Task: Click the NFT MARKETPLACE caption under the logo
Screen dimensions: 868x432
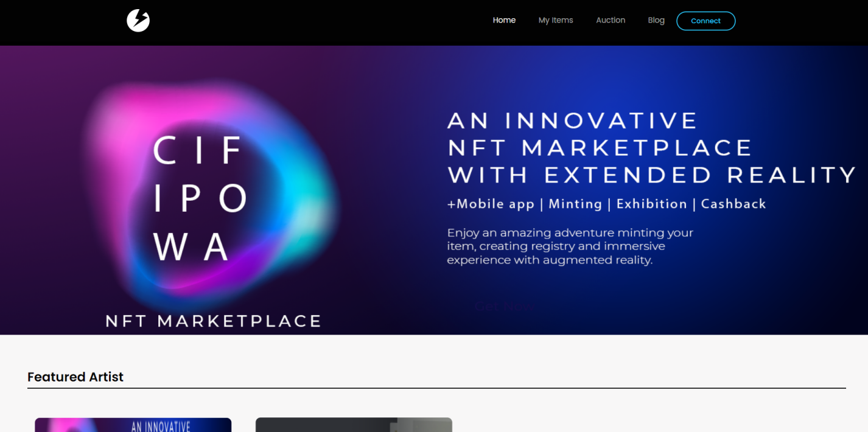Action: coord(213,321)
